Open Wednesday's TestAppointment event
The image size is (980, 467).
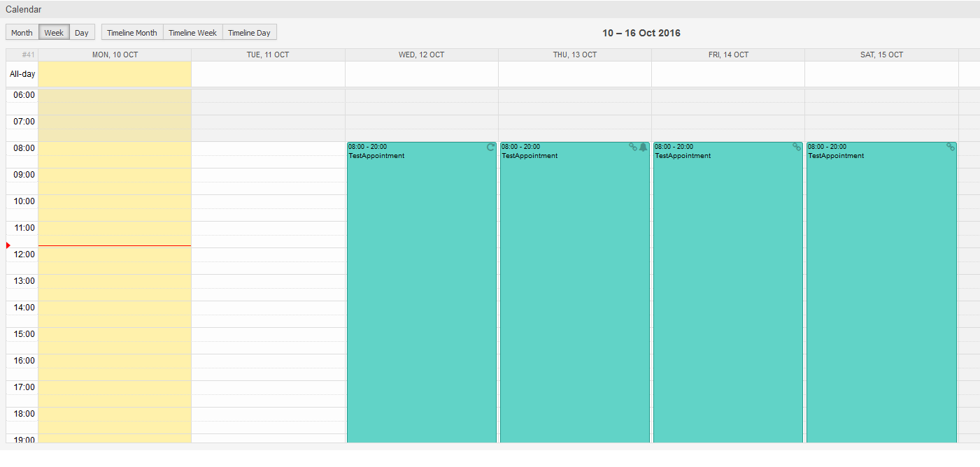click(420, 280)
